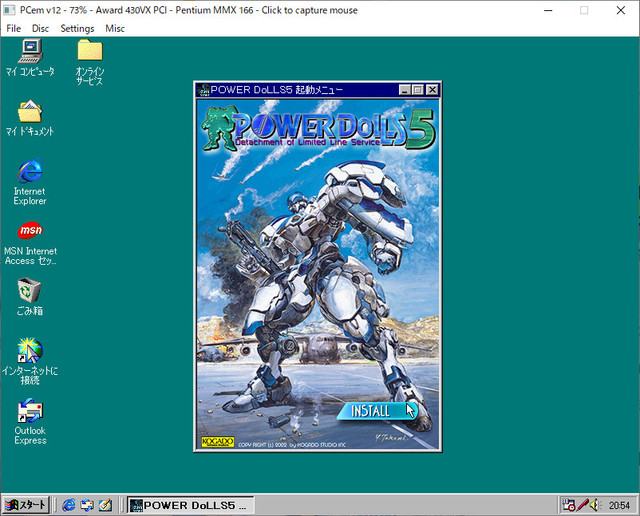640x516 pixels.
Task: Close the POWER DoLLS5 launcher window
Action: tap(432, 90)
